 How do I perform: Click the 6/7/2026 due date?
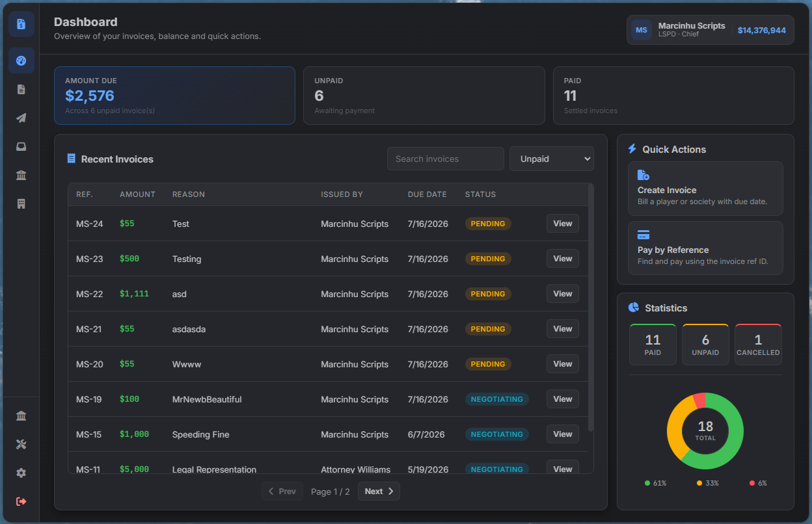click(x=426, y=434)
